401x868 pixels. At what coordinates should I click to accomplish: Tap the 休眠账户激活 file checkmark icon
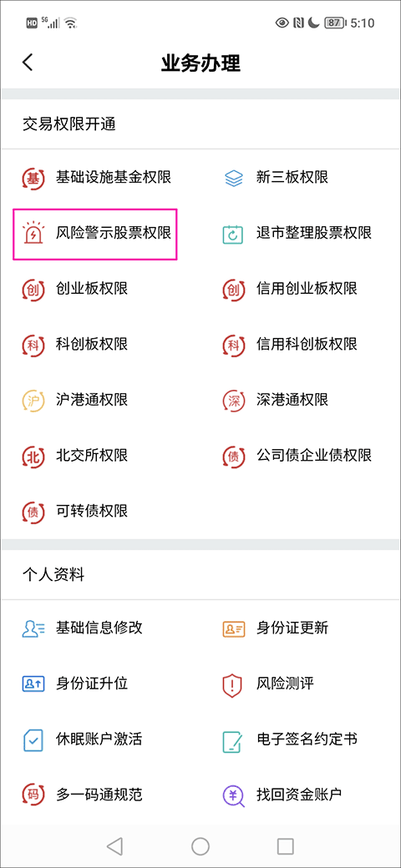(x=33, y=740)
